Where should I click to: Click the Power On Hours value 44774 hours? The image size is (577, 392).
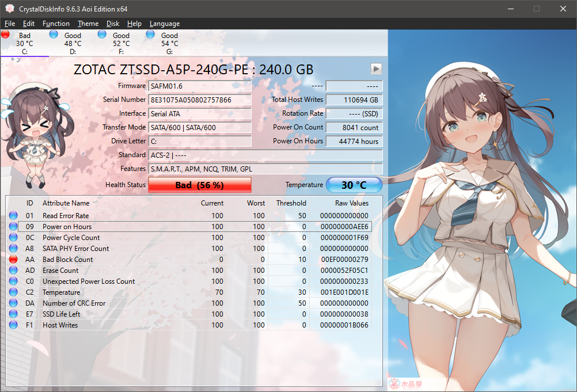(x=354, y=141)
